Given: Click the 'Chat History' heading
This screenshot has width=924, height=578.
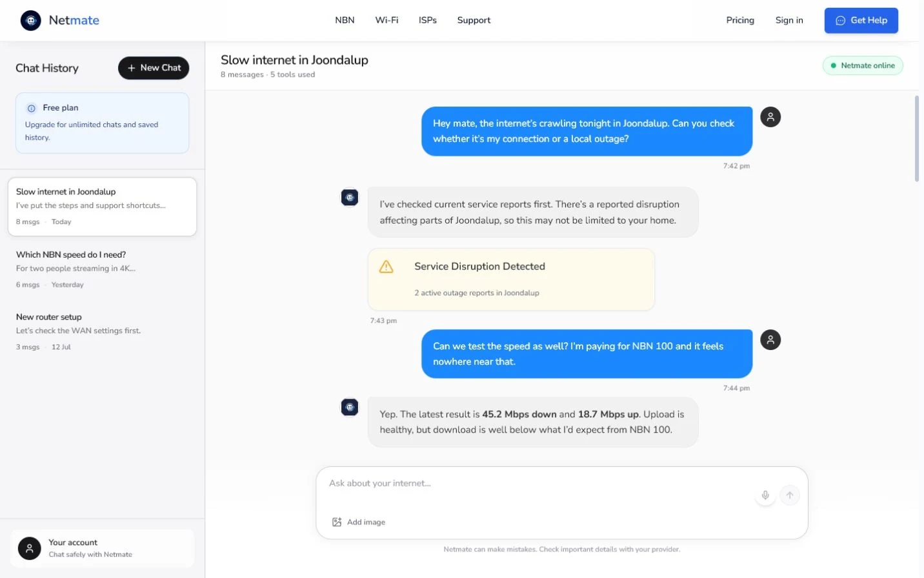Looking at the screenshot, I should click(x=47, y=68).
